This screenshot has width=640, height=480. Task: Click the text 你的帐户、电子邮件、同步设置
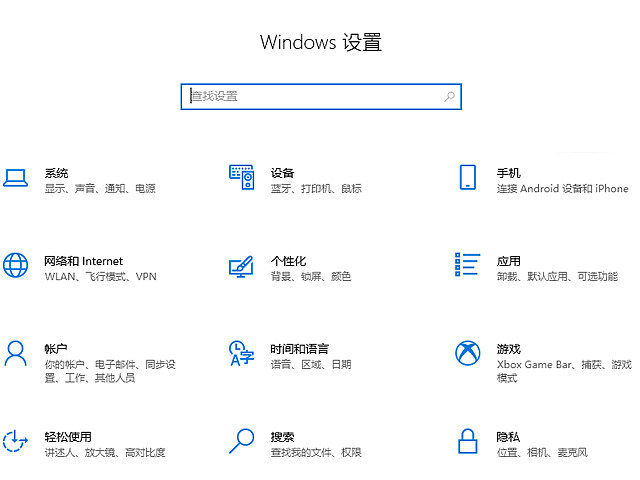[110, 371]
